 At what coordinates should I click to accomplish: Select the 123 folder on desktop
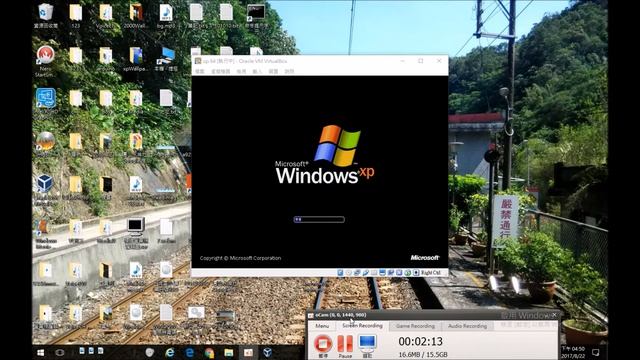(76, 16)
